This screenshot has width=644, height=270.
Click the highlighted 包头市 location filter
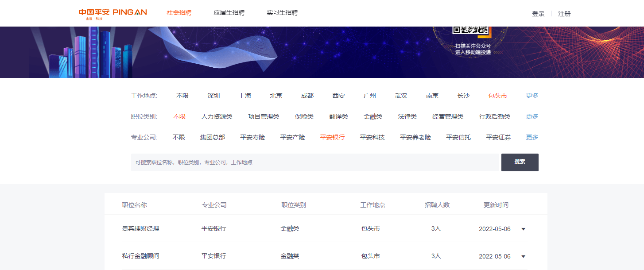click(498, 96)
